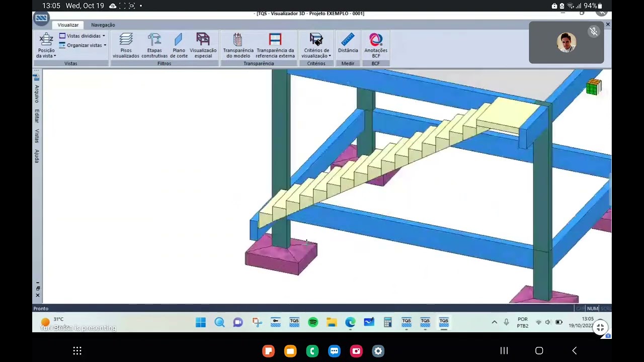Screen dimensions: 644x362
Task: Open taskbar clock showing 13:05
Action: pos(582,322)
